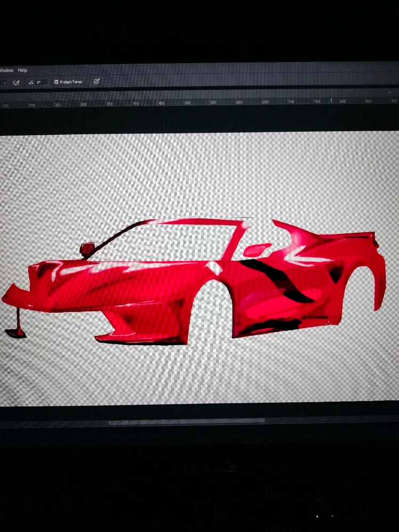399x532 pixels.
Task: Open the Window menu
Action: coord(6,70)
